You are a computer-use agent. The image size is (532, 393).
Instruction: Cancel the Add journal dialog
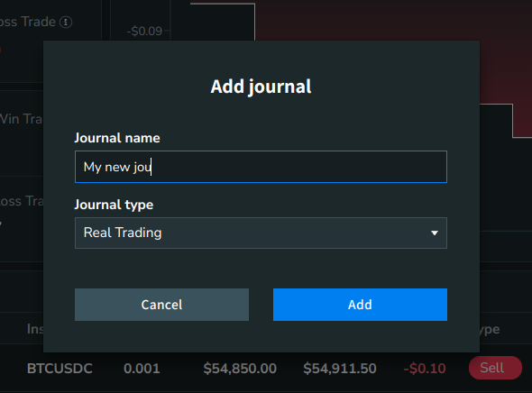(x=161, y=305)
